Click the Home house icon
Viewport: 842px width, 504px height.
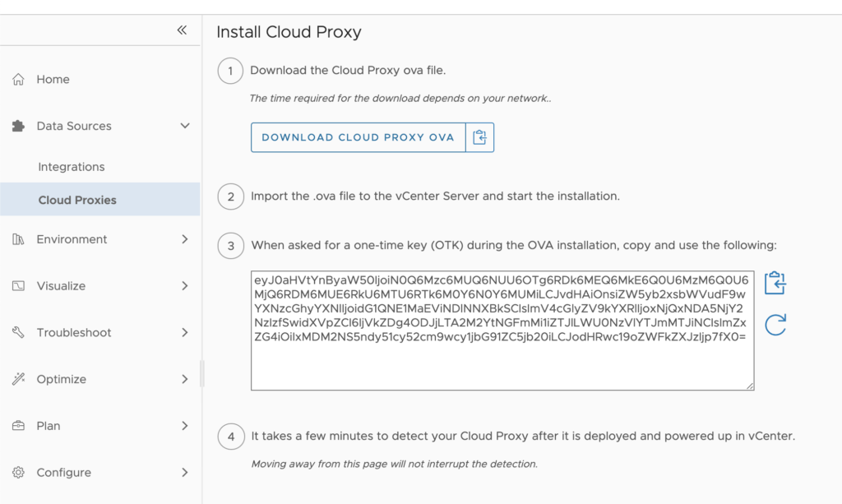point(18,80)
